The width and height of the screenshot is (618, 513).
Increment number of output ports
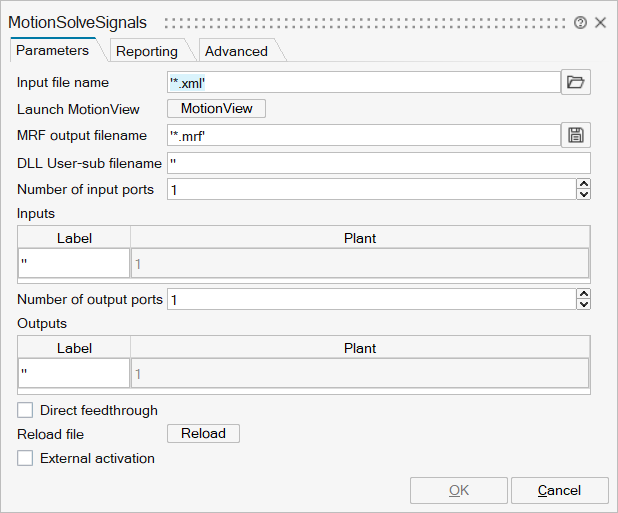tap(584, 294)
